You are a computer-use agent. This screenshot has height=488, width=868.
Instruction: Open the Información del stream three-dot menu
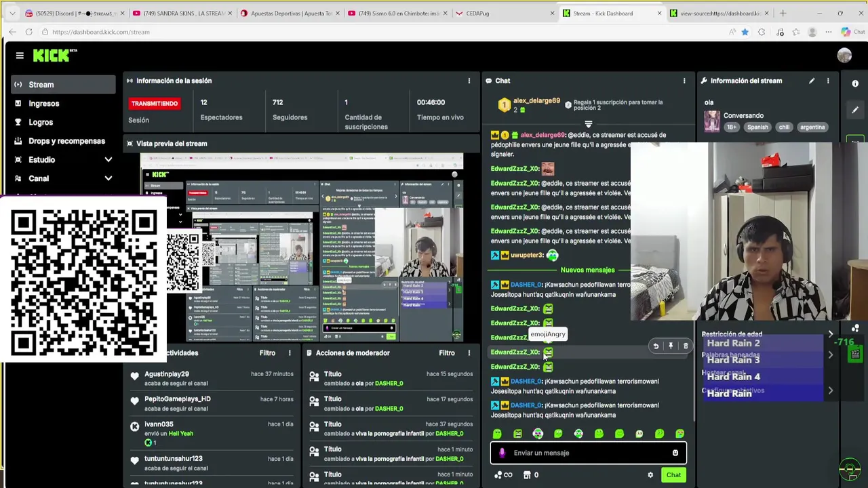[828, 81]
